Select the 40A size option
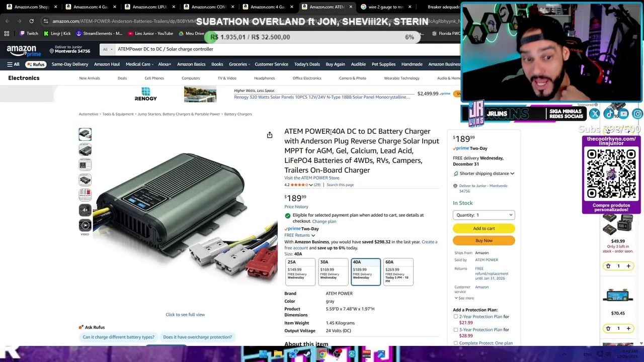The height and width of the screenshot is (362, 644). pyautogui.click(x=365, y=272)
